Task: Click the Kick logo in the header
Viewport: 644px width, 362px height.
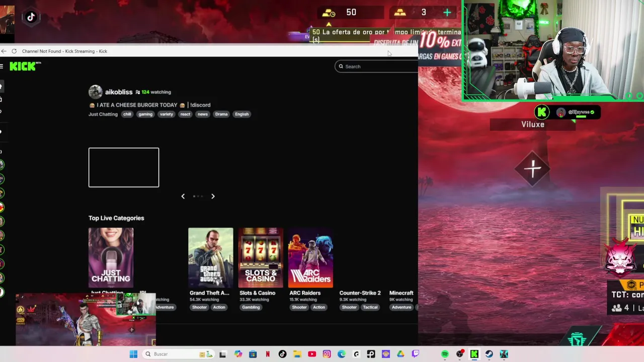Action: pos(25,66)
